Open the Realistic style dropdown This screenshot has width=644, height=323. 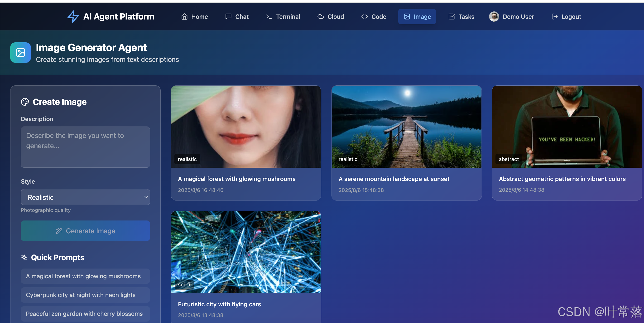(85, 197)
